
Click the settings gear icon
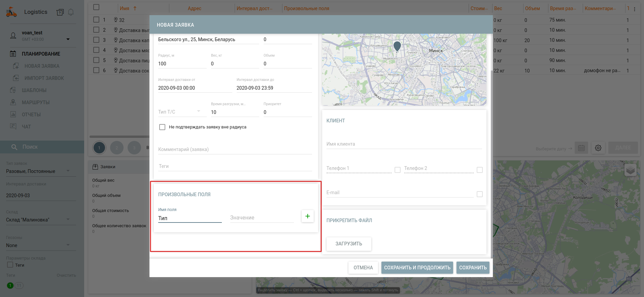598,148
